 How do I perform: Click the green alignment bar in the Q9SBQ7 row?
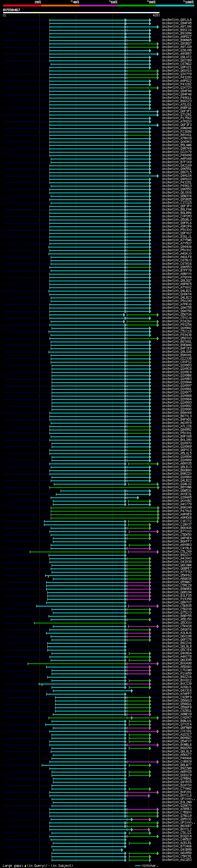[143, 44]
